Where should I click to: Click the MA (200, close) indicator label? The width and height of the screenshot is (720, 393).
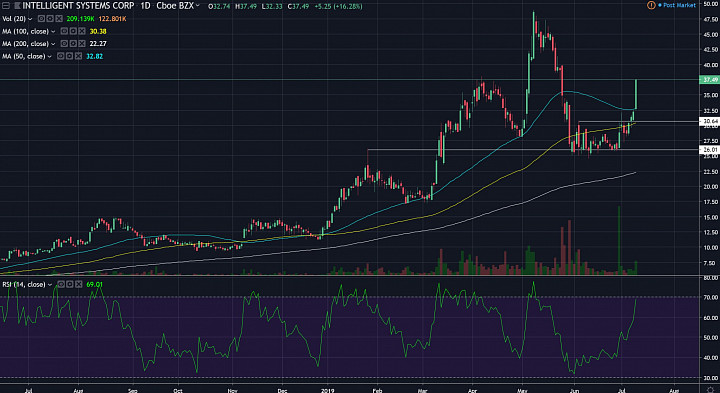click(x=25, y=44)
